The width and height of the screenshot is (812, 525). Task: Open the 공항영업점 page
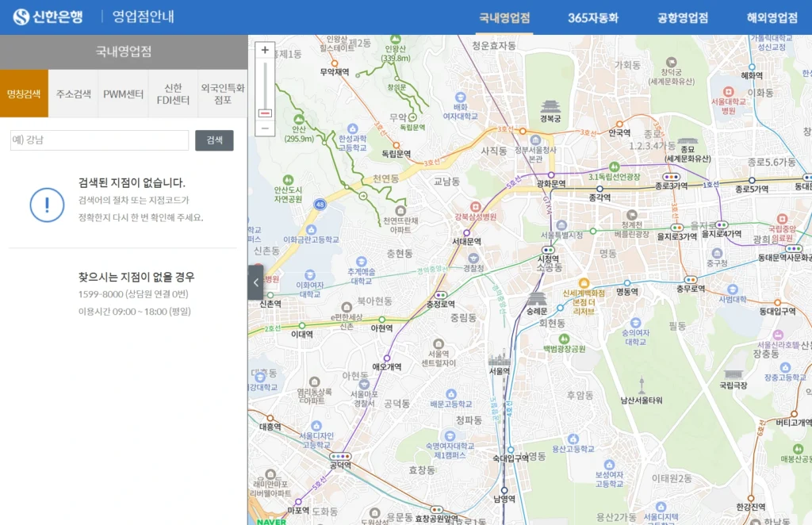coord(684,17)
